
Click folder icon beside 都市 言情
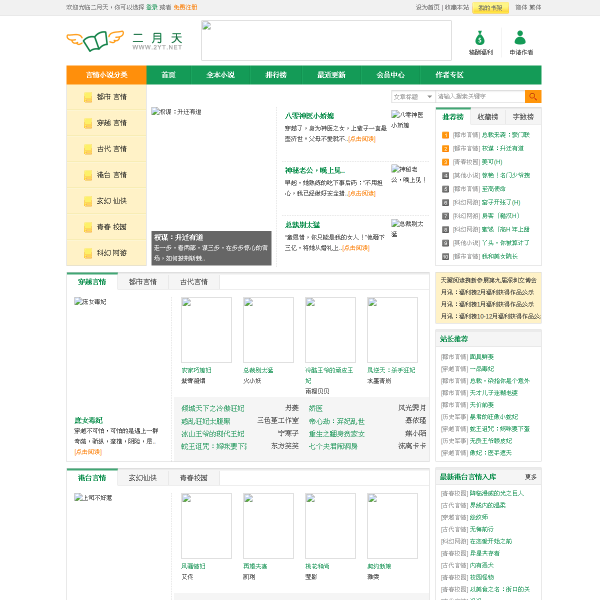88,98
